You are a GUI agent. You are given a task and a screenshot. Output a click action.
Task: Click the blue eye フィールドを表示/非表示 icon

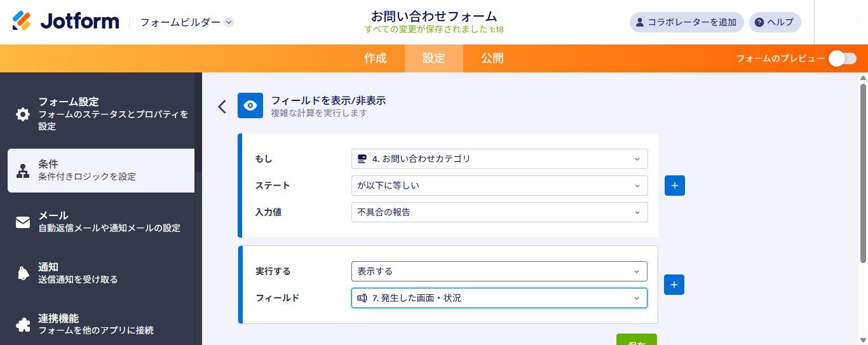[250, 105]
